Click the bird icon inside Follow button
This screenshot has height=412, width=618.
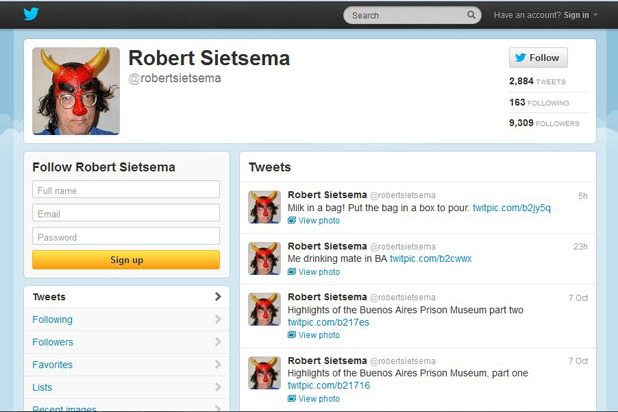tap(521, 58)
